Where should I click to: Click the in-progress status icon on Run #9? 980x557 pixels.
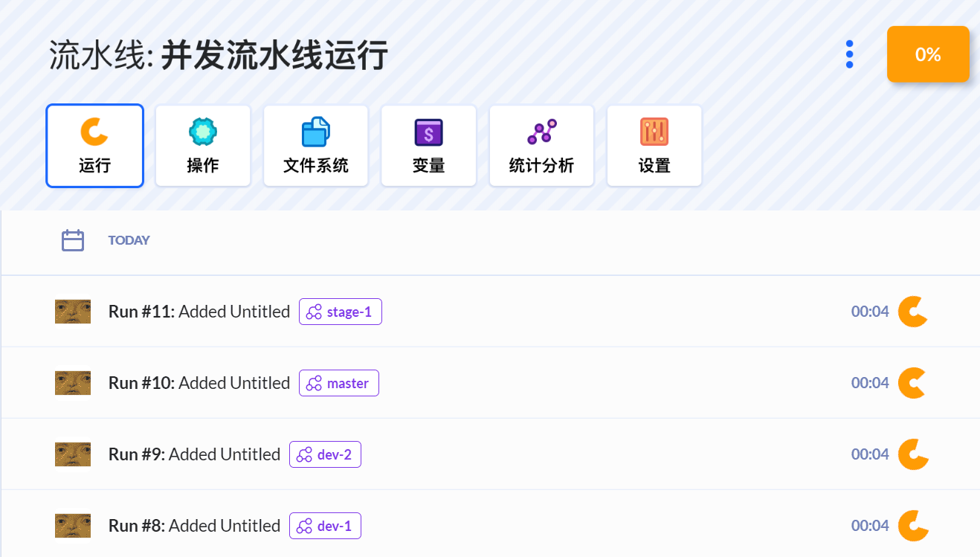click(913, 454)
